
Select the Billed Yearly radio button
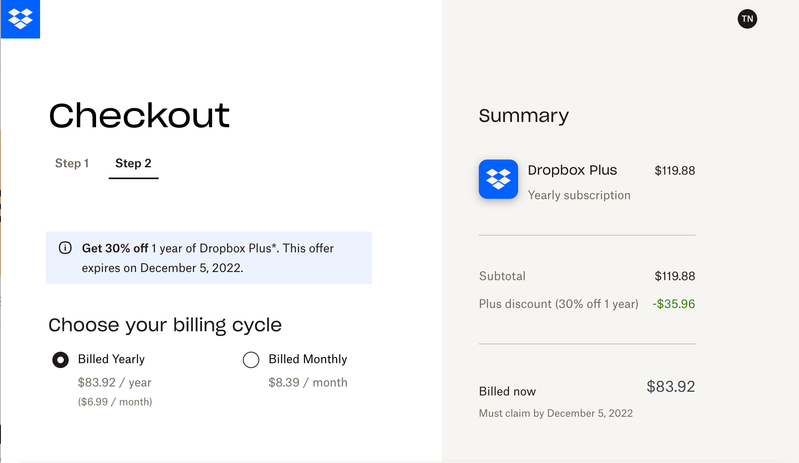[x=60, y=360]
